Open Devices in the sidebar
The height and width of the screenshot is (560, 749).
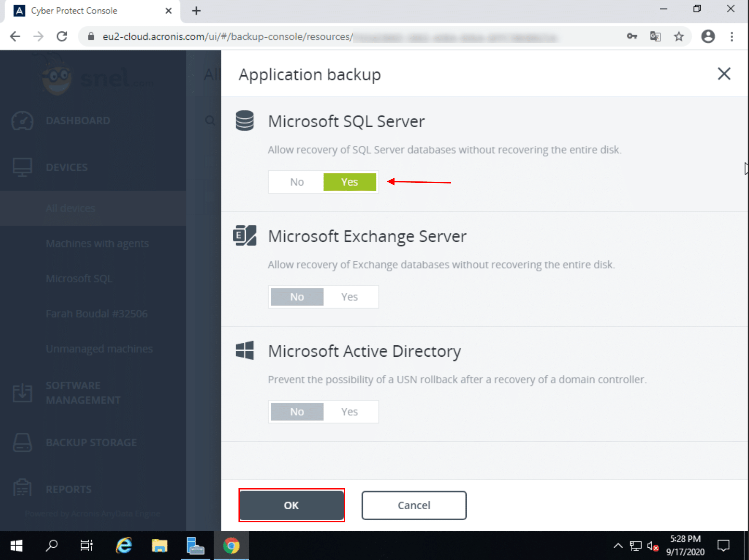click(67, 167)
